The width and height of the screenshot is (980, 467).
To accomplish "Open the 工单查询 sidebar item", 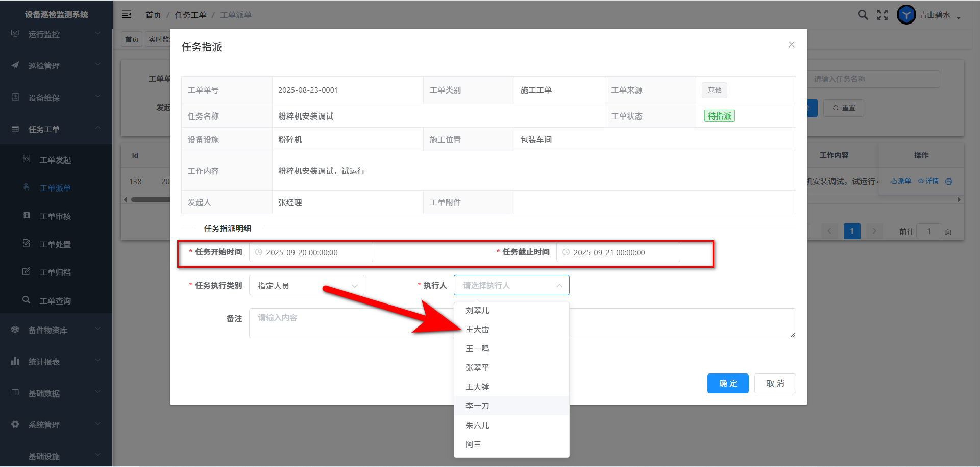I will click(55, 301).
